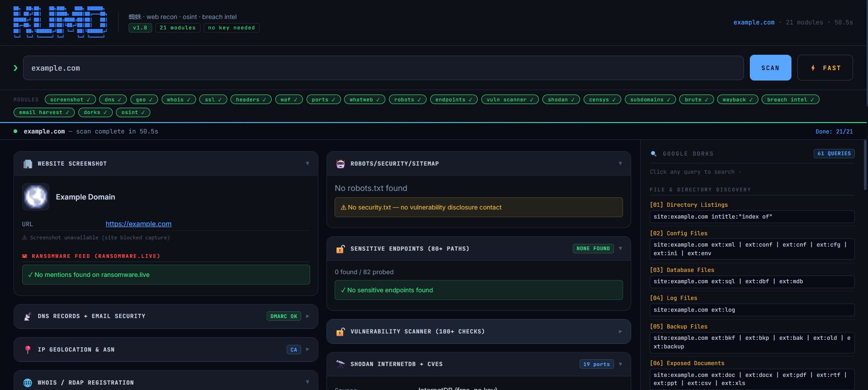Toggle the ssl module chip

(x=213, y=100)
